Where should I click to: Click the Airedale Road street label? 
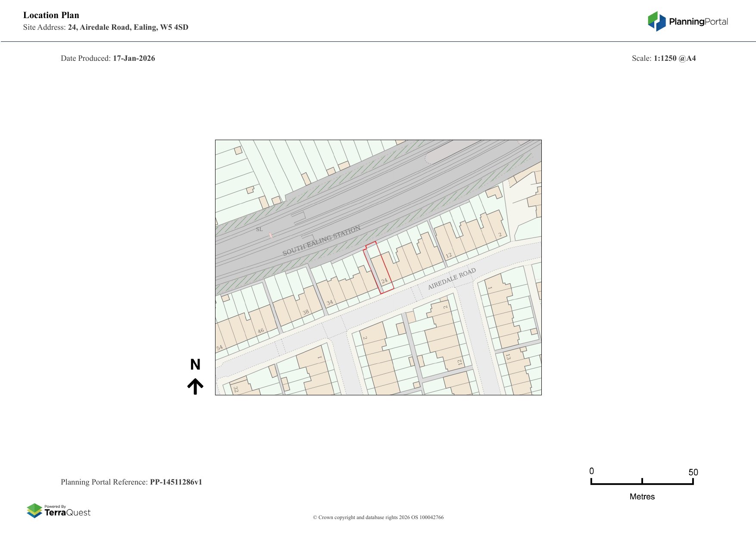452,278
